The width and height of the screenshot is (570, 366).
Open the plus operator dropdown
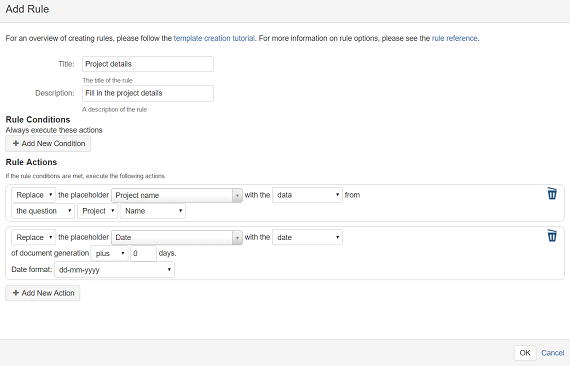click(x=109, y=253)
